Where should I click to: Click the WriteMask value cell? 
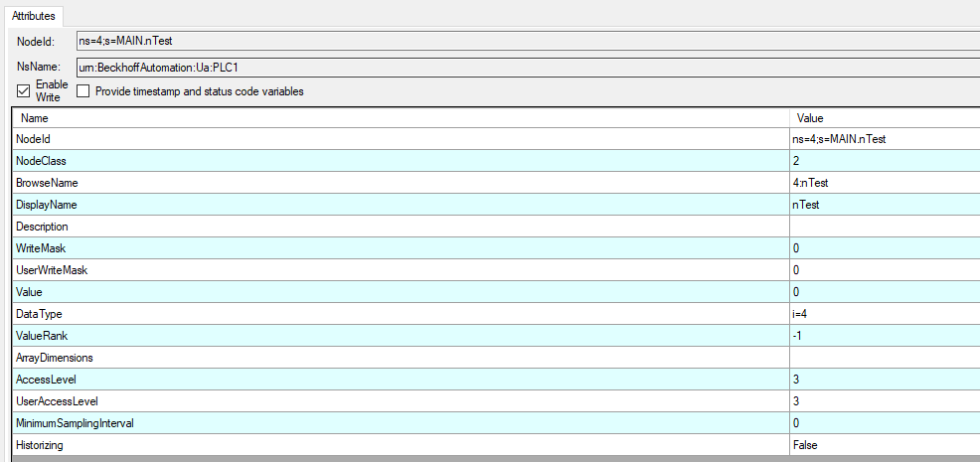coord(885,248)
